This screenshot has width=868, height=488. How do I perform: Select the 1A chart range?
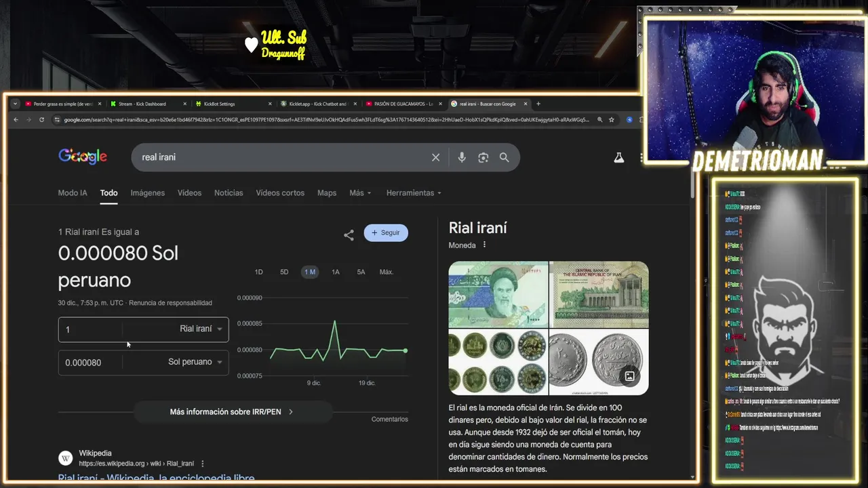pyautogui.click(x=336, y=272)
